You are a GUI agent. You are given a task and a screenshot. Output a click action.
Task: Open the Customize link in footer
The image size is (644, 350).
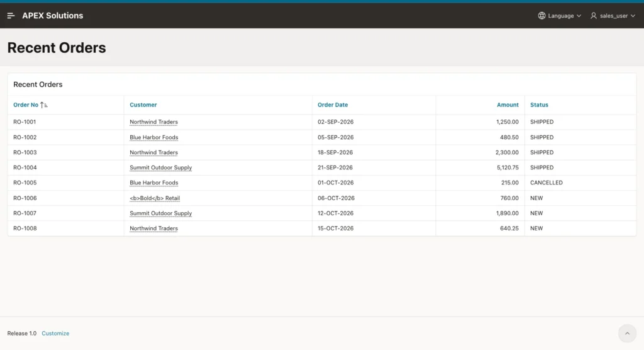[55, 334]
